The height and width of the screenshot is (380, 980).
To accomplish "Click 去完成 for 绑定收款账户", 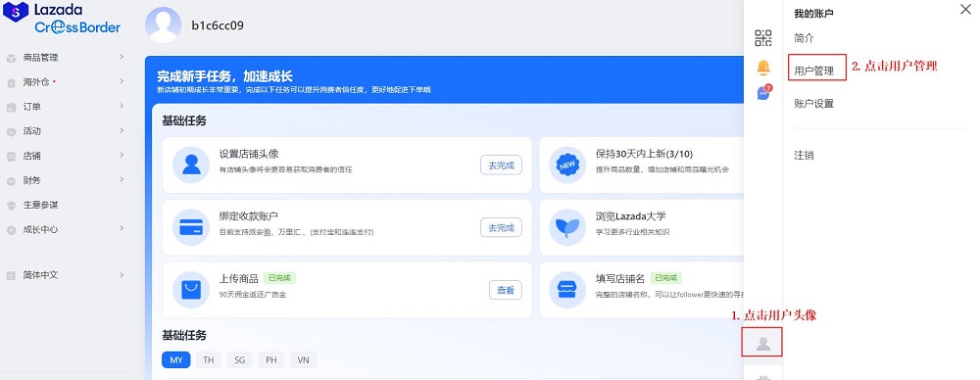I will tap(501, 227).
